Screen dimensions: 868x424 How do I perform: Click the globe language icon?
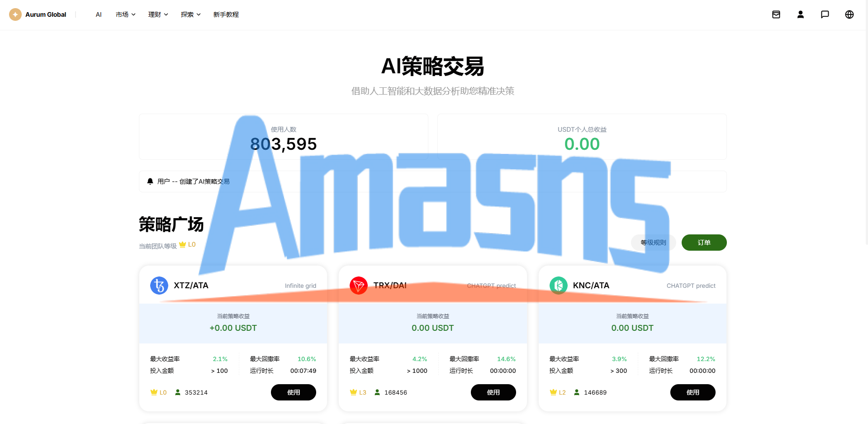pos(849,14)
